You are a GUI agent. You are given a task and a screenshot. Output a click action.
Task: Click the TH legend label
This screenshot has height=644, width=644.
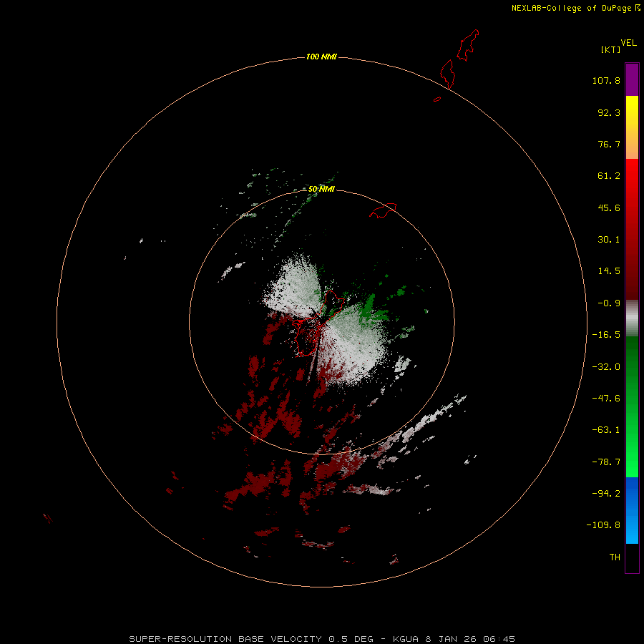pos(615,557)
